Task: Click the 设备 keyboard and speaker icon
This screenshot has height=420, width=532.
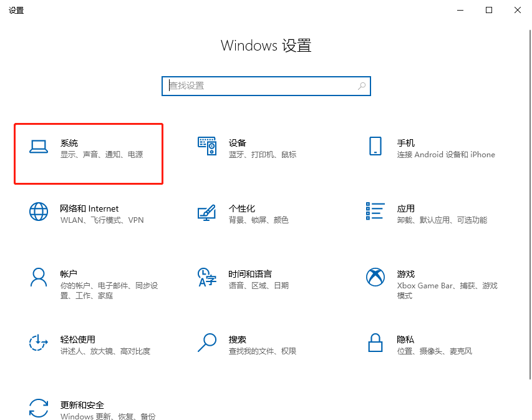Action: [207, 146]
